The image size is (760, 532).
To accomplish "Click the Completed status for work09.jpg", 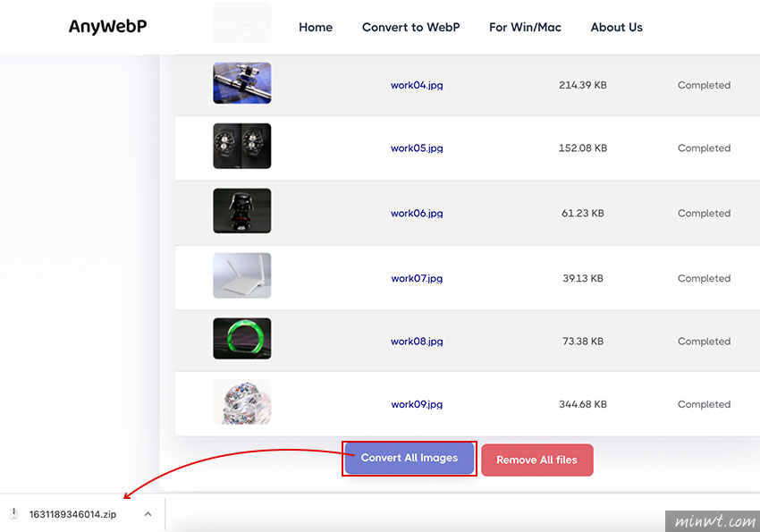I will (x=704, y=404).
